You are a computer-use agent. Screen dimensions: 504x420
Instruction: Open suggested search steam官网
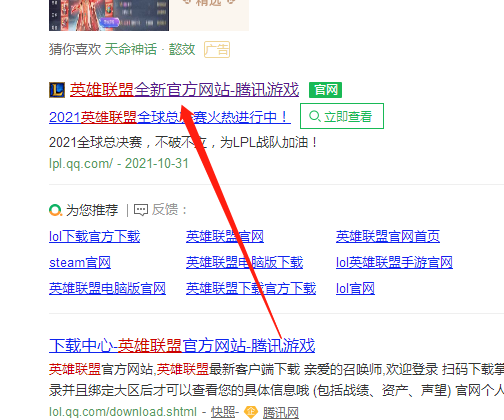point(80,263)
